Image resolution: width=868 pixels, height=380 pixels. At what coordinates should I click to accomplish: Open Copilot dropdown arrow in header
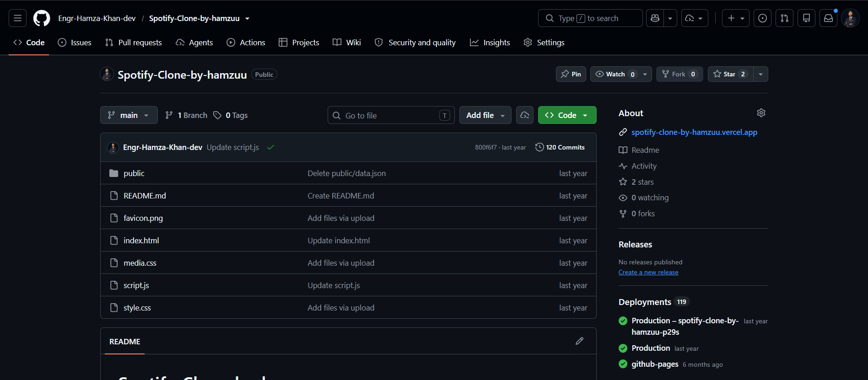point(670,18)
